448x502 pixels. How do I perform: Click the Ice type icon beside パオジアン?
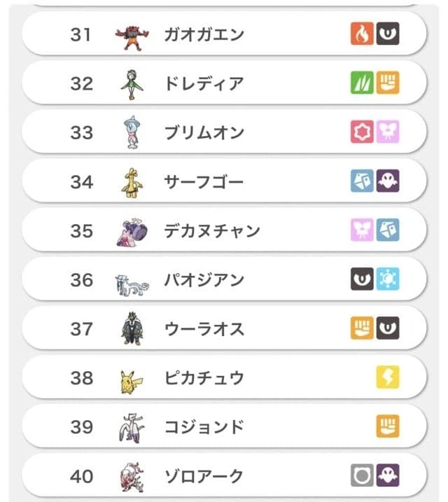coord(388,280)
